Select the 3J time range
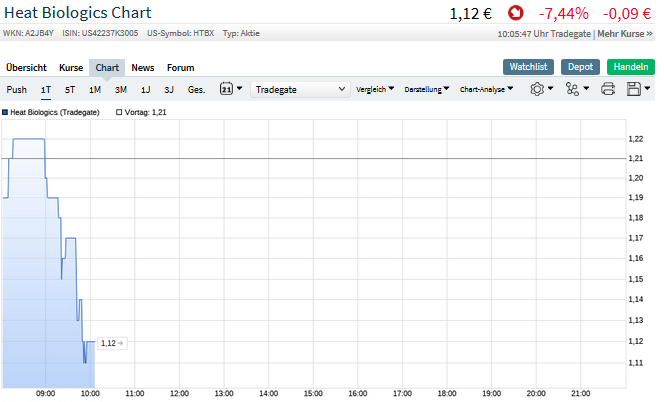This screenshot has height=402, width=664. tap(169, 90)
